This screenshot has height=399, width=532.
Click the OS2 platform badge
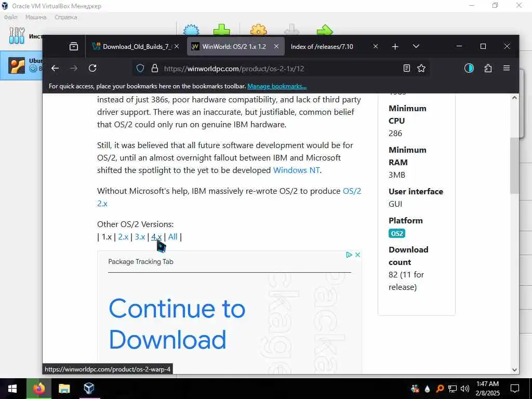396,233
